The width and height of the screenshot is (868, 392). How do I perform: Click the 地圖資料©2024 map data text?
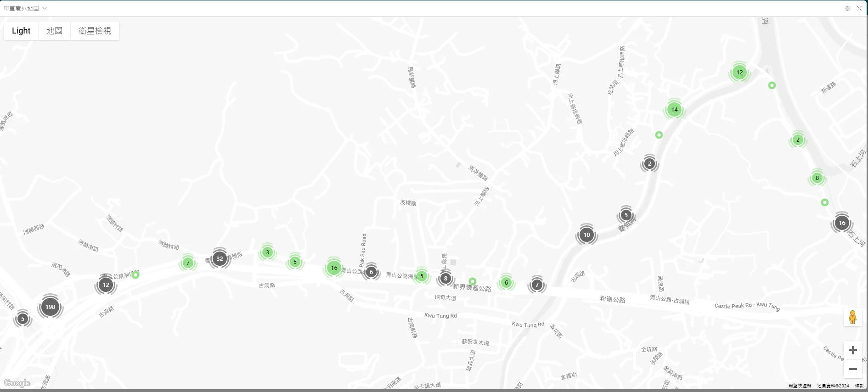coord(833,386)
